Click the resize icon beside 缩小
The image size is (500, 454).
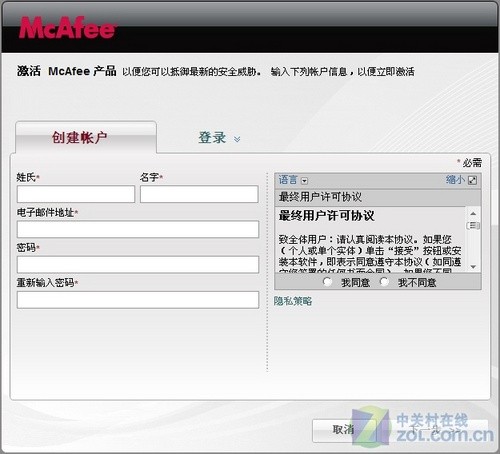coord(472,180)
